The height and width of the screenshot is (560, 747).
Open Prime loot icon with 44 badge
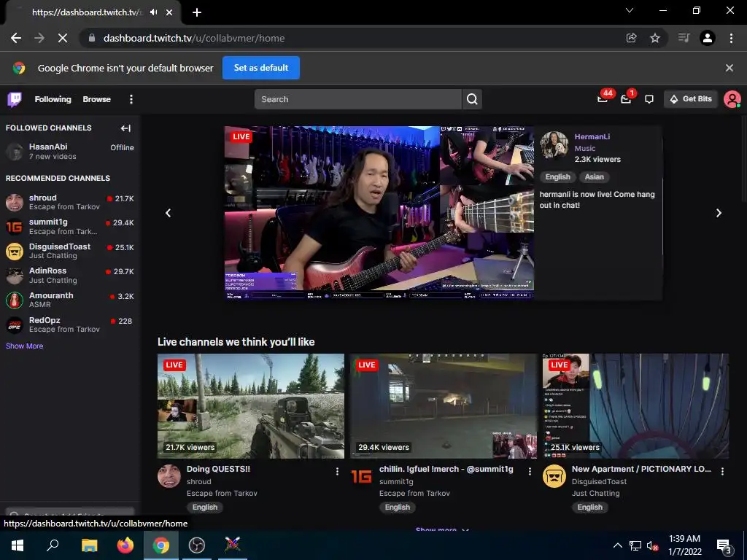[x=603, y=98]
